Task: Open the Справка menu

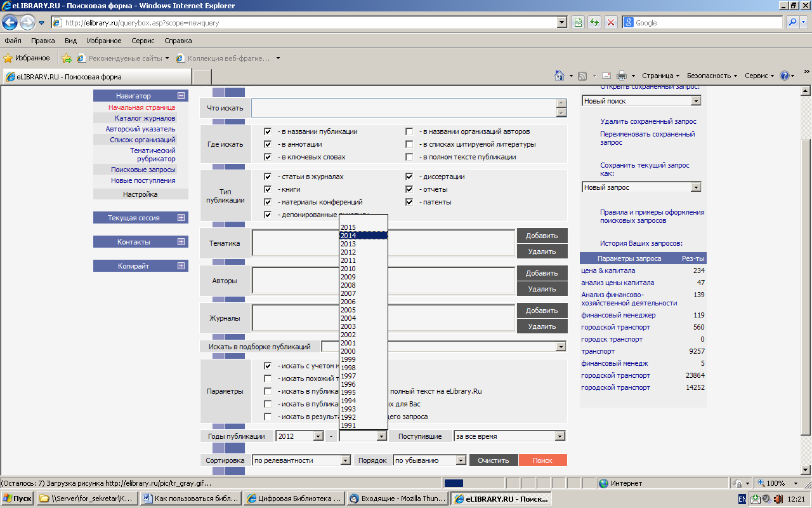Action: pyautogui.click(x=178, y=41)
